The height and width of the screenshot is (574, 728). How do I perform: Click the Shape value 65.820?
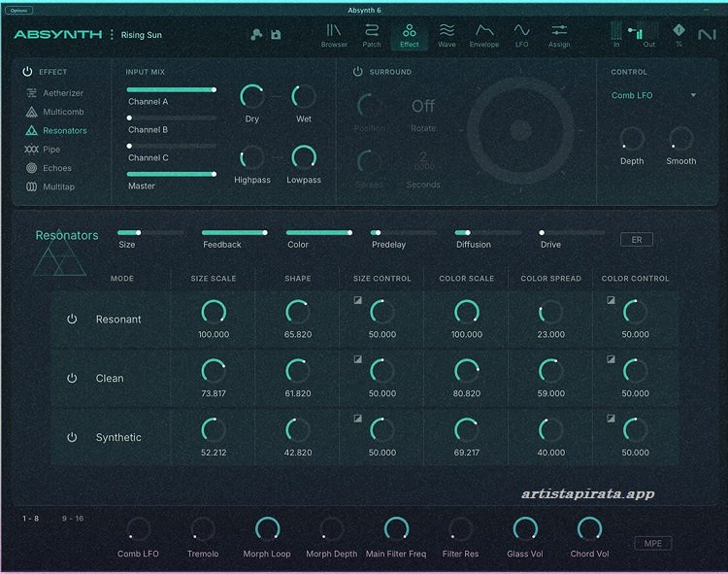(x=298, y=334)
